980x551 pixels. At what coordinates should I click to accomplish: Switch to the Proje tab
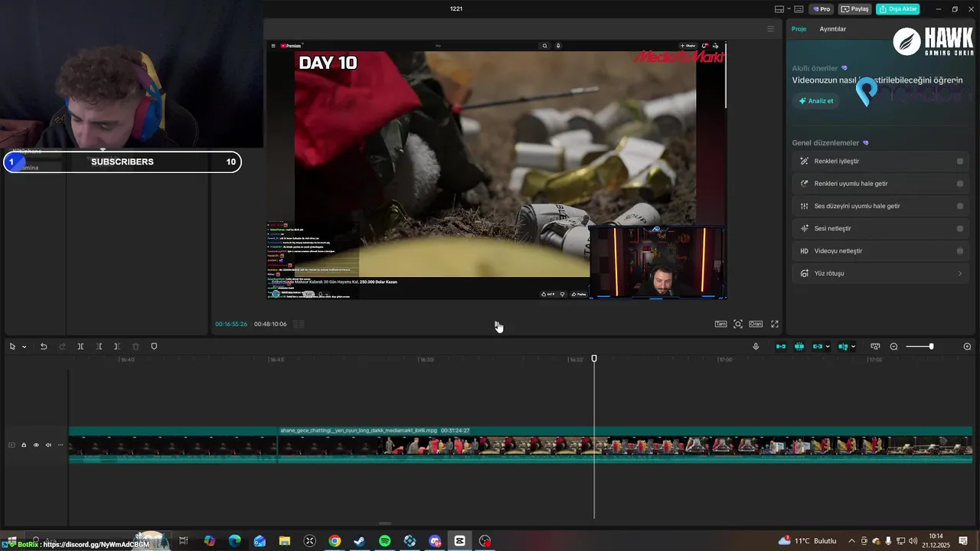[799, 29]
